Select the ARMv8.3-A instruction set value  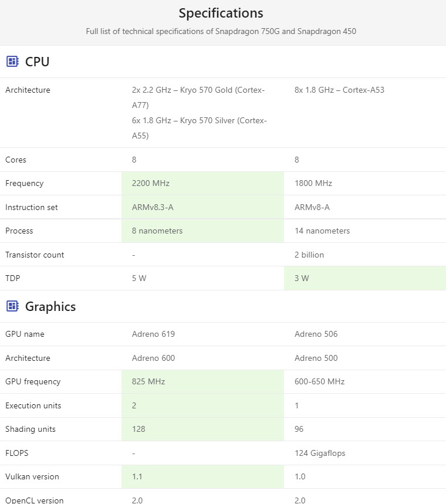(153, 207)
